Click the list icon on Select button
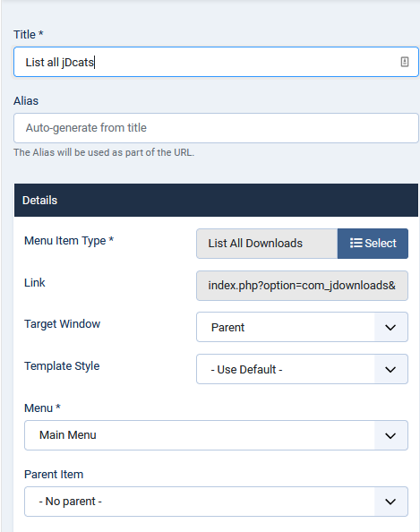Viewport: 420px width, 532px height. [356, 243]
